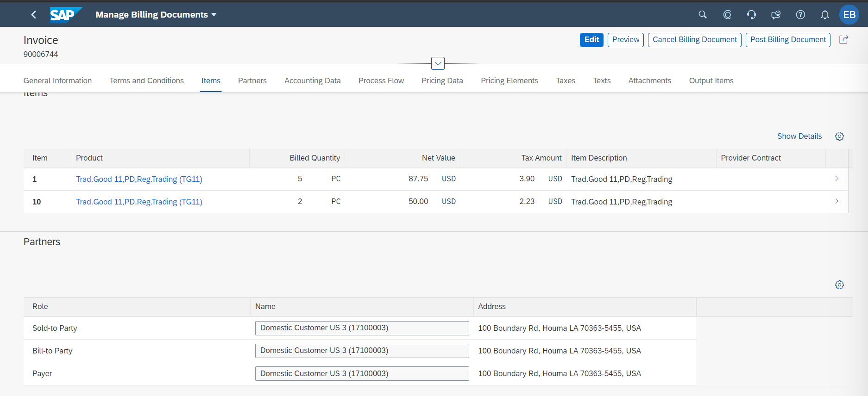Open details chevron for item 10

pos(837,201)
